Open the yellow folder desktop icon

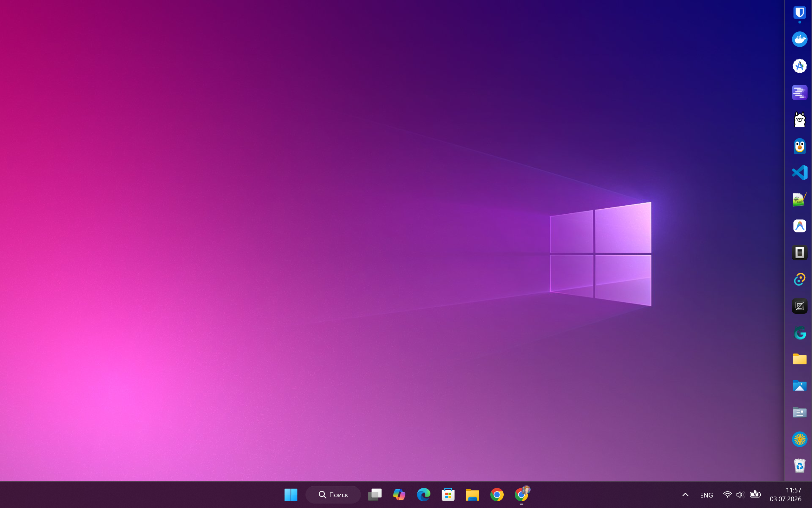[x=800, y=359]
